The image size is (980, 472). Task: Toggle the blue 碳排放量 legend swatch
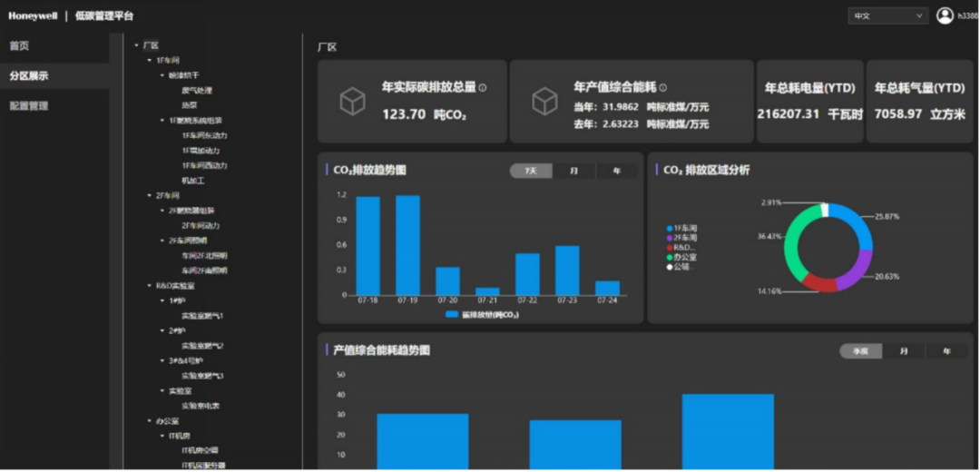click(x=452, y=314)
